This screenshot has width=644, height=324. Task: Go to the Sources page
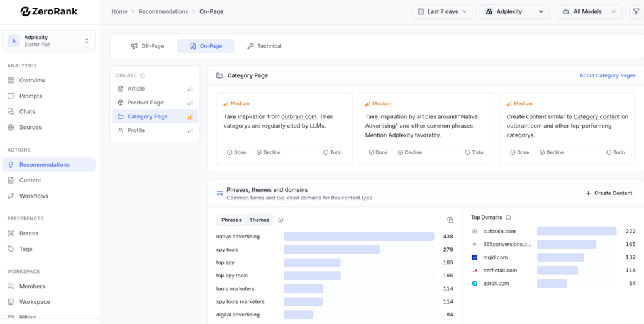coord(30,127)
